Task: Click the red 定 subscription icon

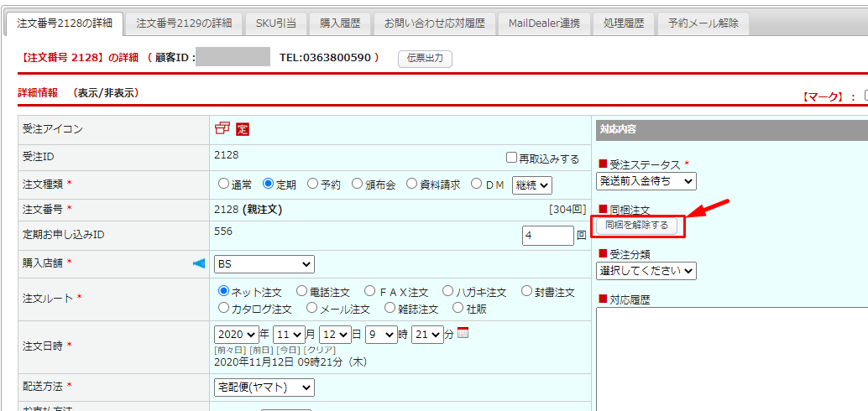Action: [243, 129]
